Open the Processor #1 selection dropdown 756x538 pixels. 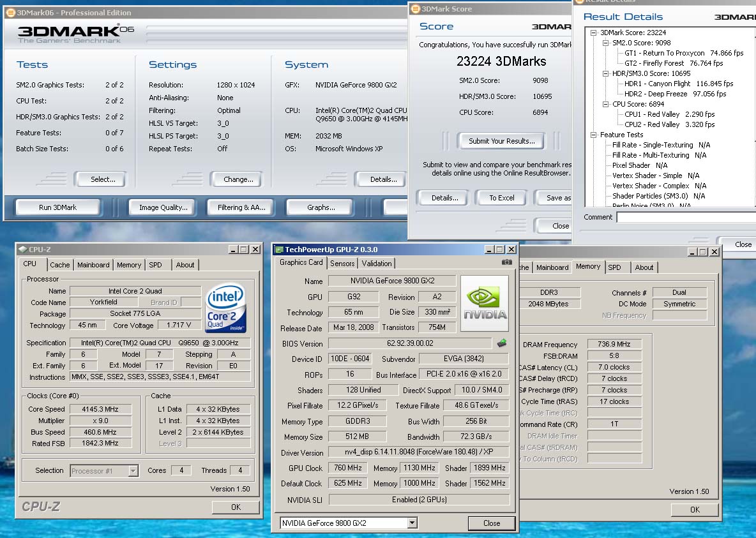(x=133, y=470)
